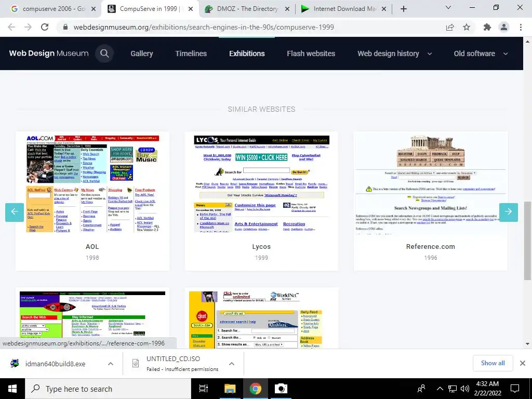The width and height of the screenshot is (532, 399).
Task: Open File Explorer from the taskbar
Action: 230,389
